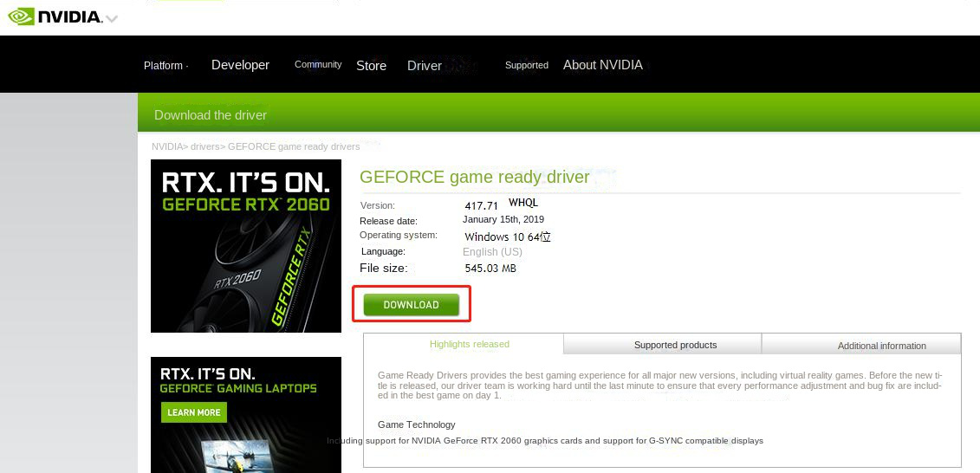Open the Additional information tab
The height and width of the screenshot is (473, 980).
(x=882, y=346)
